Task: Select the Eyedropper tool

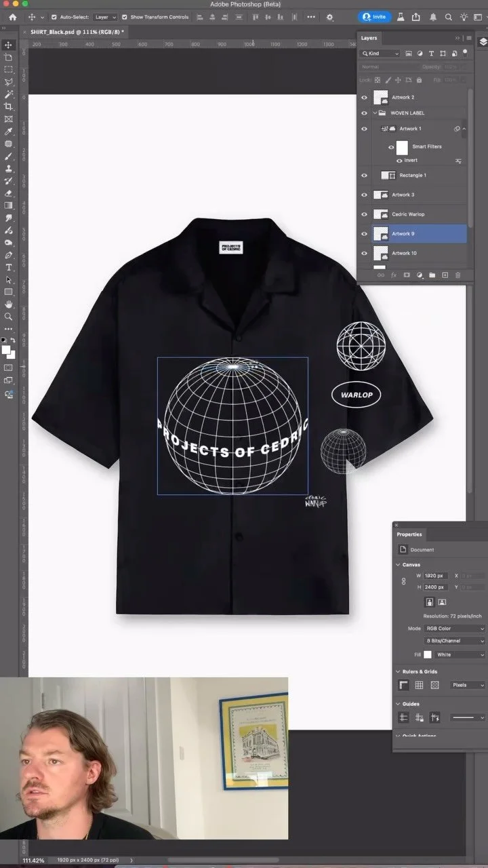Action: 9,132
